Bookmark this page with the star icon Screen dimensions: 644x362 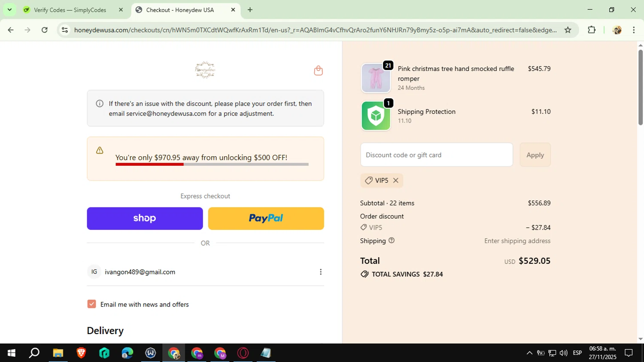pos(568,30)
